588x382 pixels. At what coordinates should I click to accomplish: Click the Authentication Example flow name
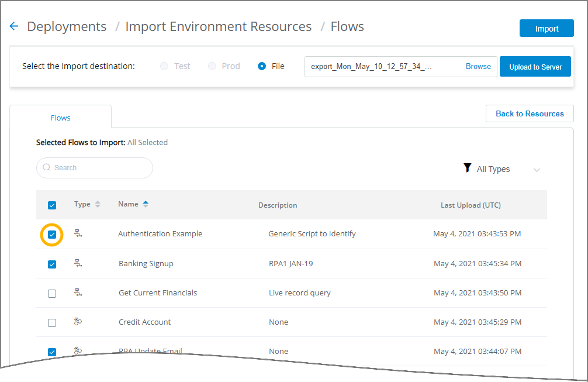click(160, 234)
